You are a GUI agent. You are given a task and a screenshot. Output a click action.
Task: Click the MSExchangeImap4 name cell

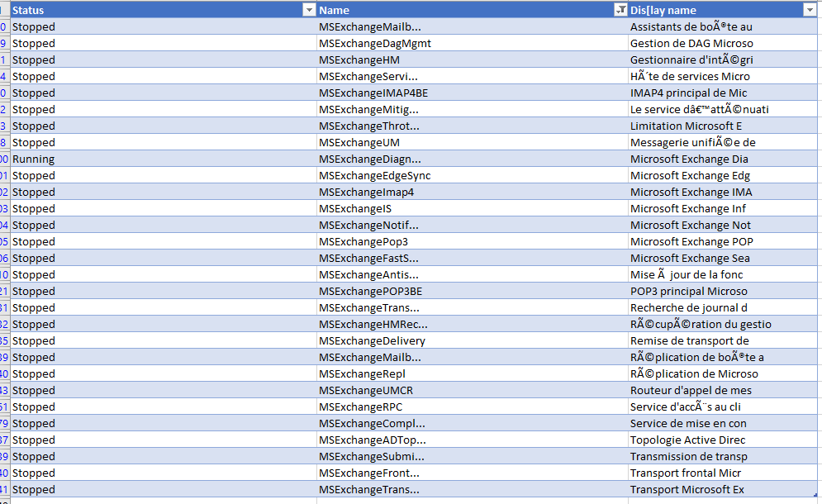point(473,192)
